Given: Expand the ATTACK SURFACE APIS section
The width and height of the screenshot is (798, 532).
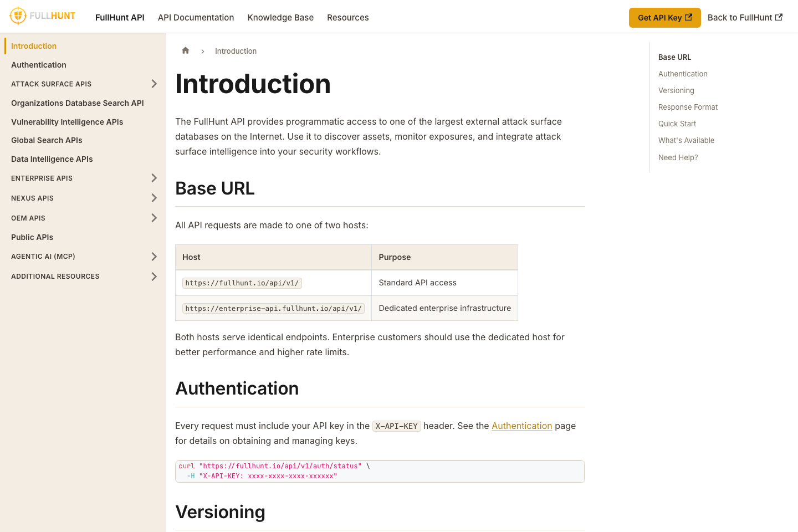Looking at the screenshot, I should click(154, 84).
